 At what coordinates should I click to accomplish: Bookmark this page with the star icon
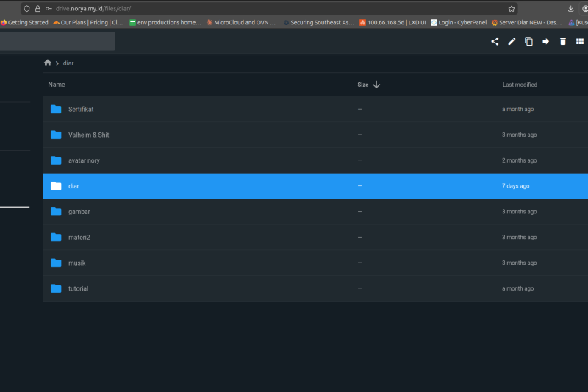click(x=511, y=9)
